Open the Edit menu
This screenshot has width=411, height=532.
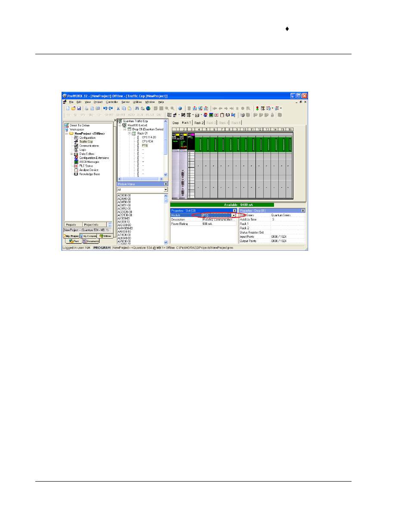coord(79,102)
